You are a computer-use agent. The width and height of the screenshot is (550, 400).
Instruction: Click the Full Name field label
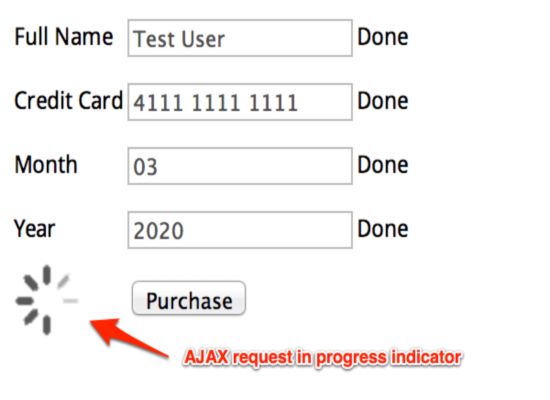pyautogui.click(x=64, y=37)
